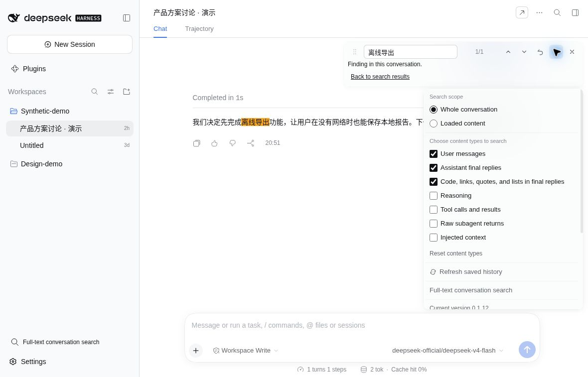Viewport: 588px width, 377px height.
Task: Open the Untitled session
Action: pos(70,145)
